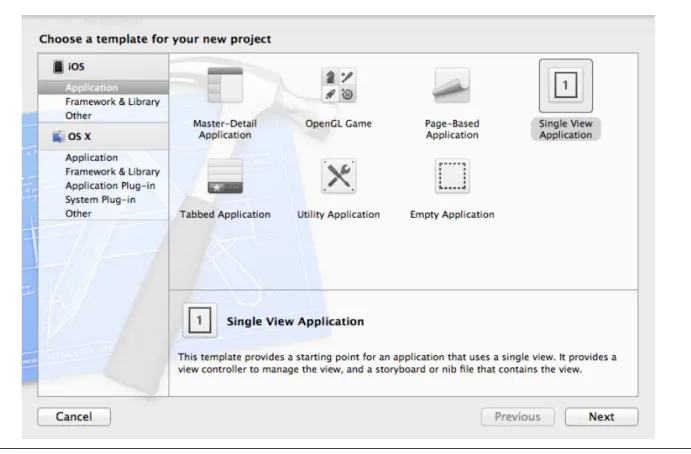Click the OS X Finder icon in sidebar
Image resolution: width=691 pixels, height=454 pixels.
[59, 137]
